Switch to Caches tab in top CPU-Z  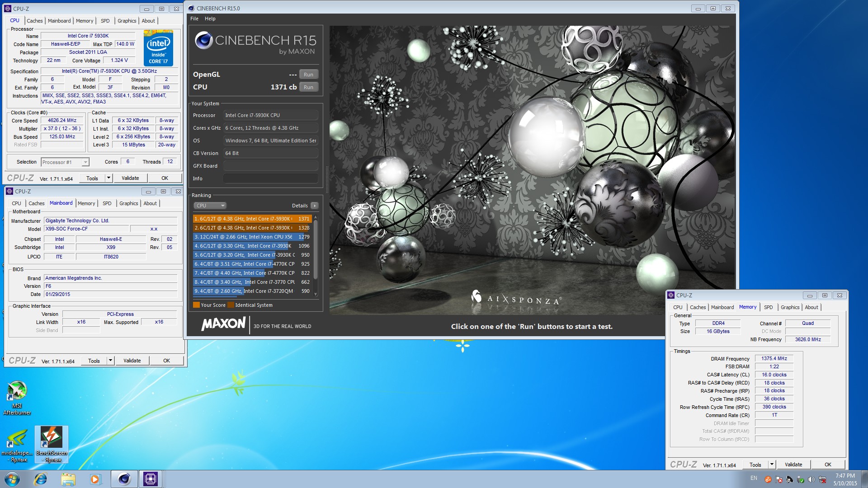[x=34, y=21]
